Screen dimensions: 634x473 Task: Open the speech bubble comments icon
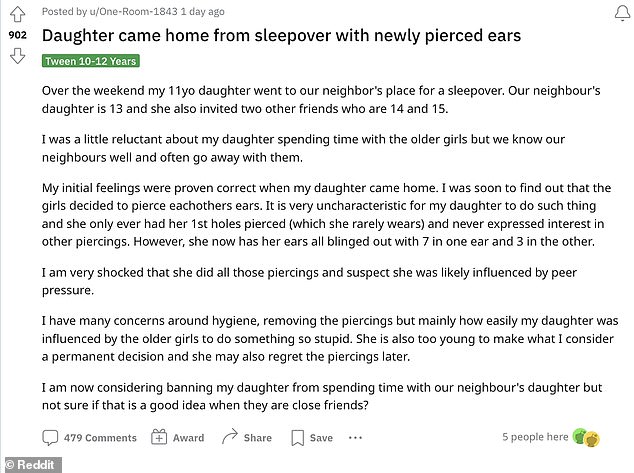[50, 437]
